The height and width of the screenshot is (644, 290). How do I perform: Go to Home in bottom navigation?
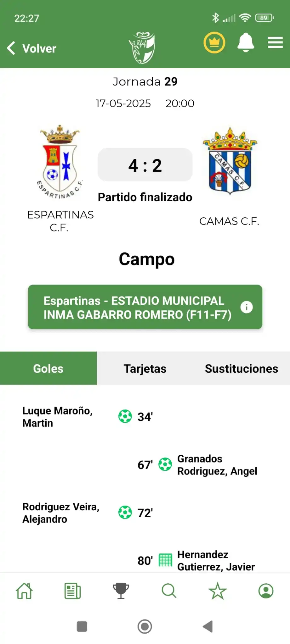coord(24,591)
